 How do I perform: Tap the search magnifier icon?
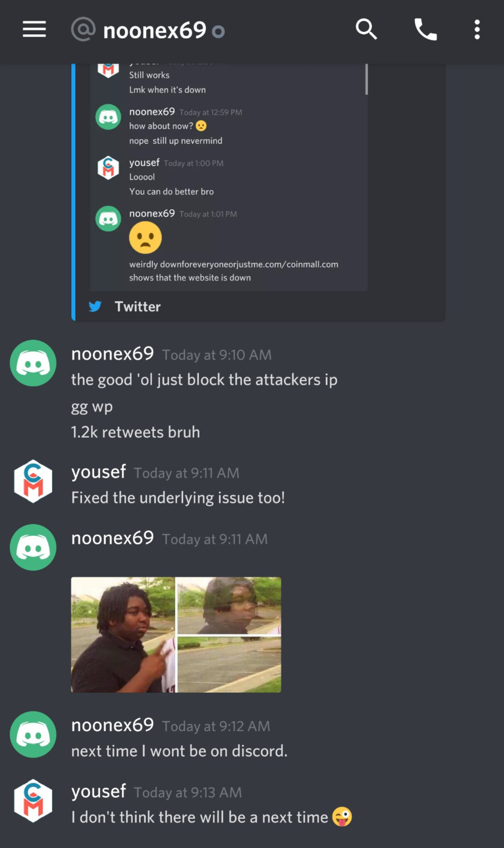pos(366,29)
